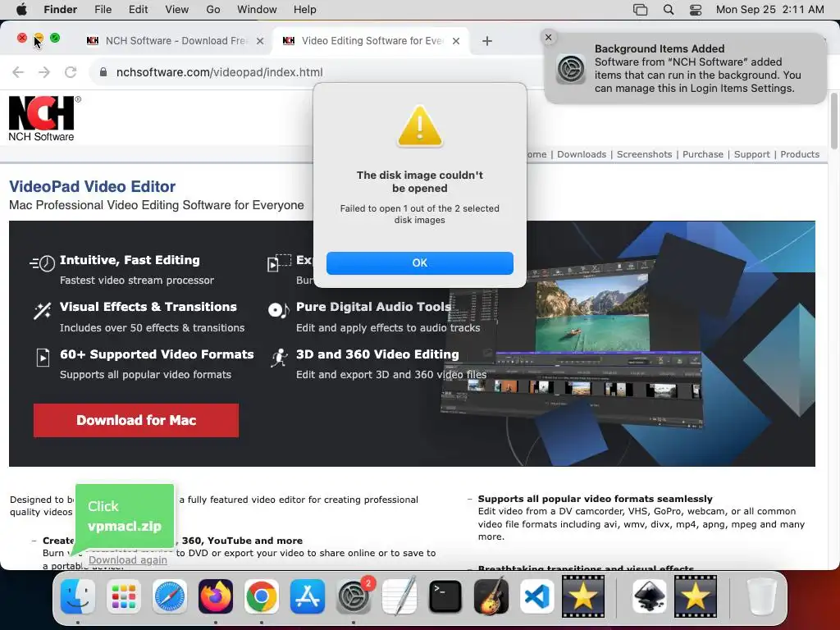Open Visual Studio Code from the Dock
The image size is (840, 630).
536,596
